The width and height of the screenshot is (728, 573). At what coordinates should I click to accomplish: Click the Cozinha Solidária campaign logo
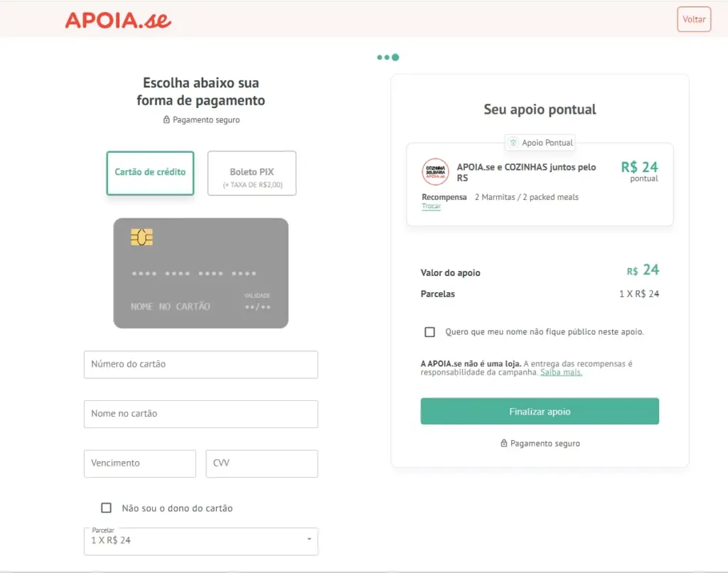pyautogui.click(x=435, y=172)
